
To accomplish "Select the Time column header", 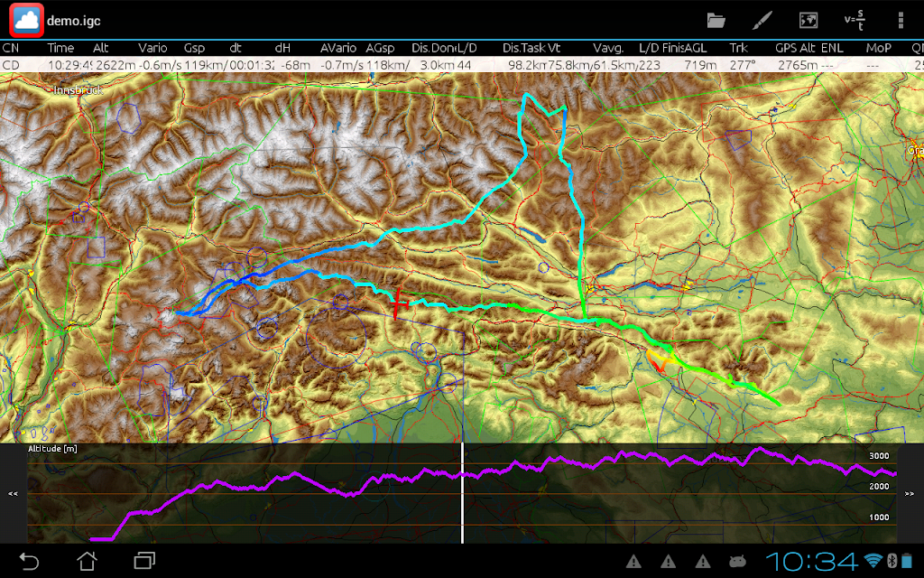I will (x=60, y=48).
